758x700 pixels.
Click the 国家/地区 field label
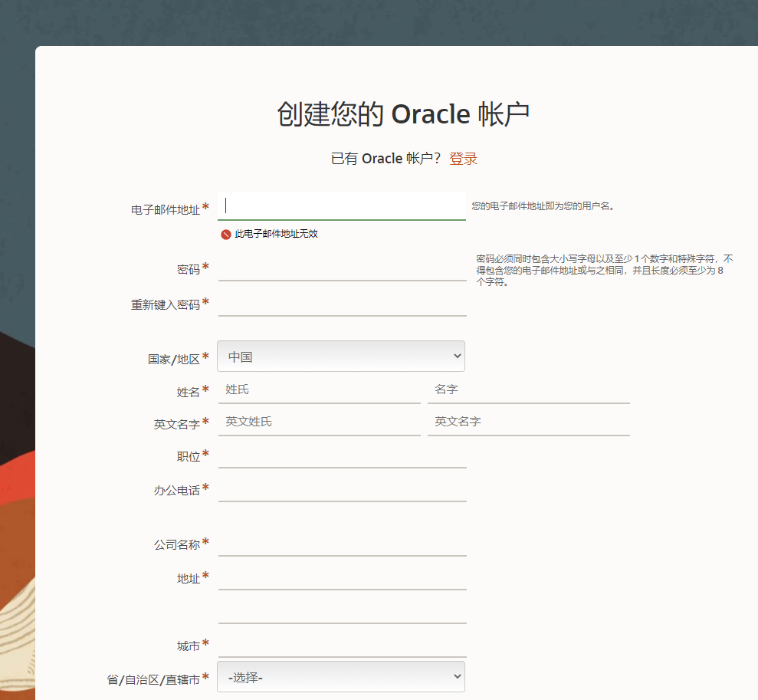coord(173,359)
